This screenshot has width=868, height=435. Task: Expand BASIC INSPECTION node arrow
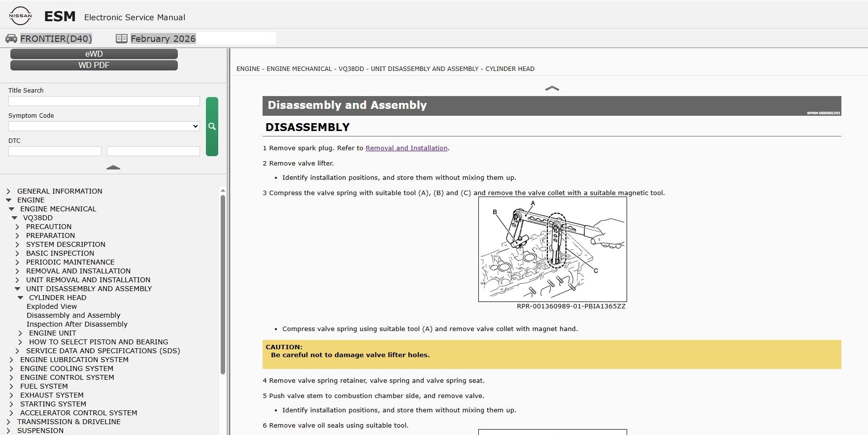click(17, 253)
